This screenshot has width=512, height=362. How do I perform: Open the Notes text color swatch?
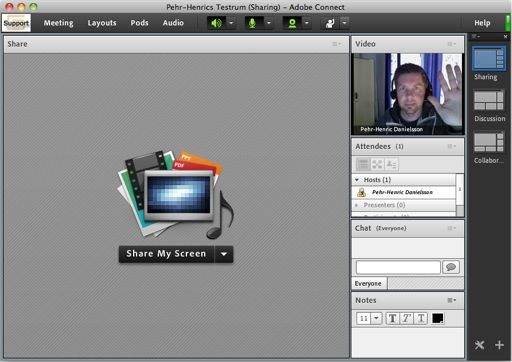click(438, 319)
